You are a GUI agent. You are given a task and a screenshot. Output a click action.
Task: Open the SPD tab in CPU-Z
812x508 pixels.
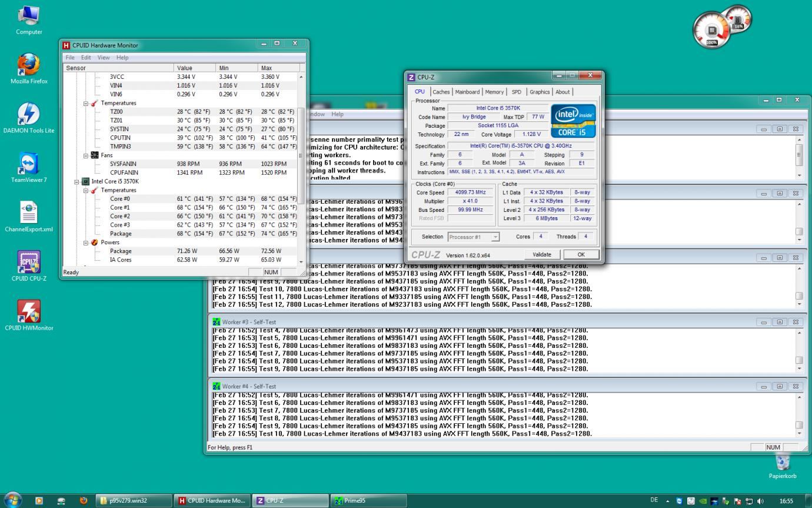tap(516, 92)
